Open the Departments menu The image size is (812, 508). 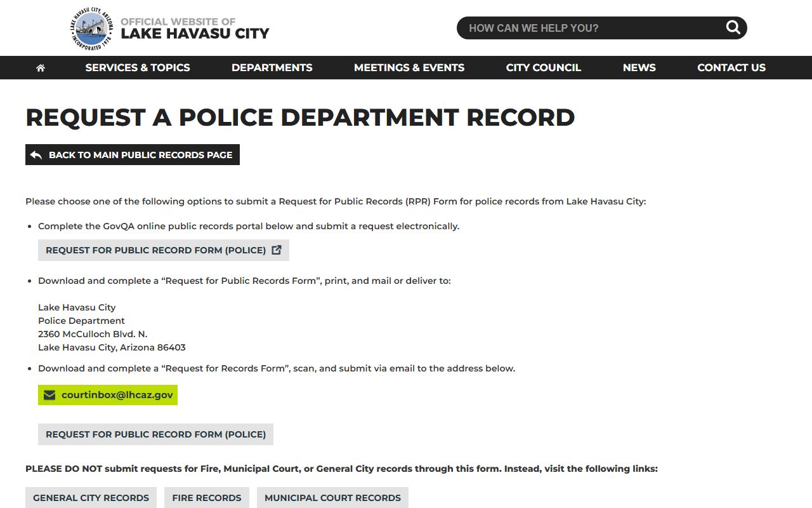pos(272,67)
